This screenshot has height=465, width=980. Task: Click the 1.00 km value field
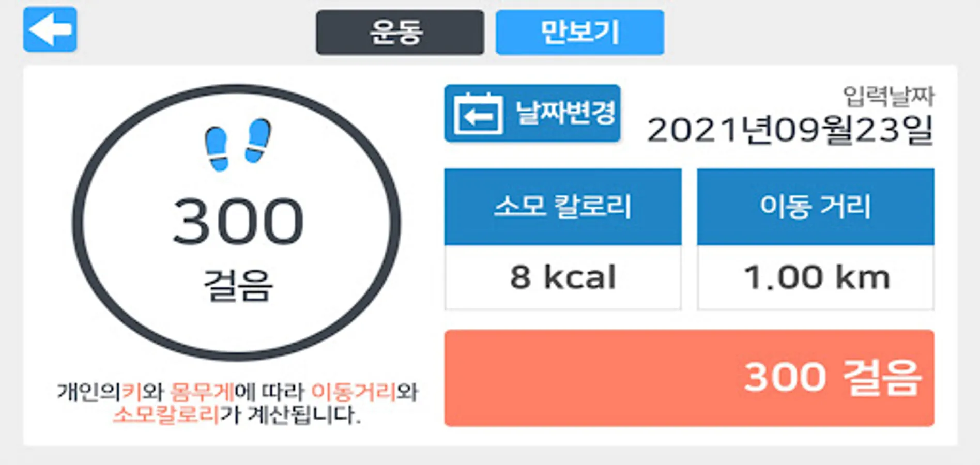click(x=816, y=277)
